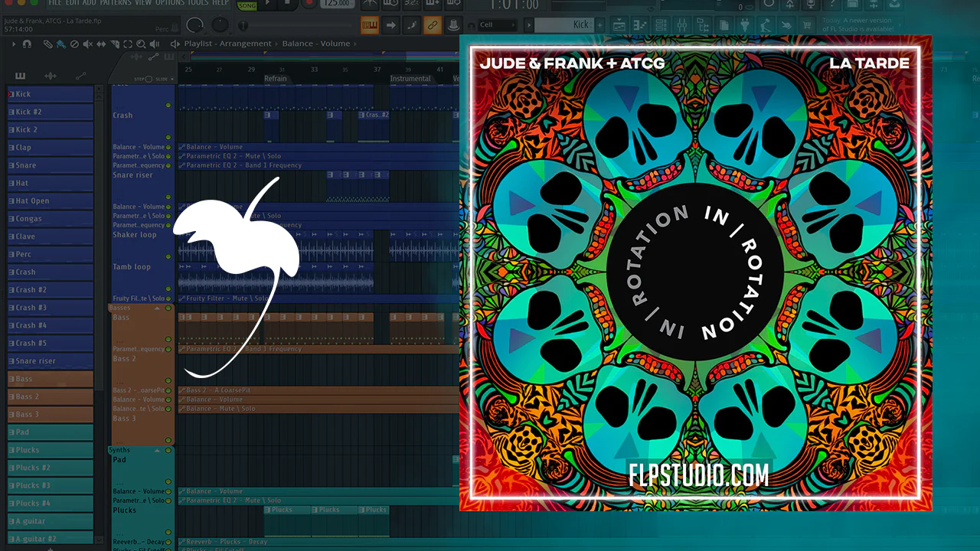Image resolution: width=980 pixels, height=551 pixels.
Task: Choose the Select tool in playlist toolbar
Action: pyautogui.click(x=126, y=44)
